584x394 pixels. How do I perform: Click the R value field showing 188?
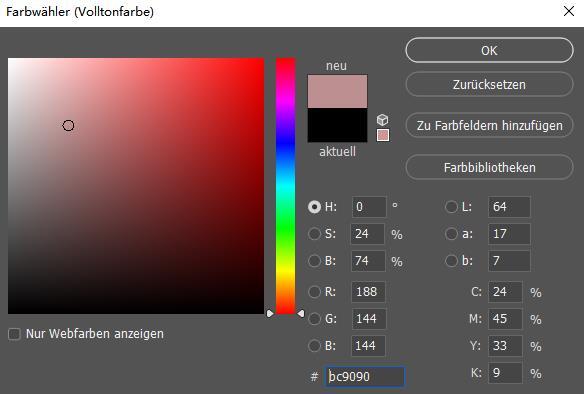click(368, 292)
